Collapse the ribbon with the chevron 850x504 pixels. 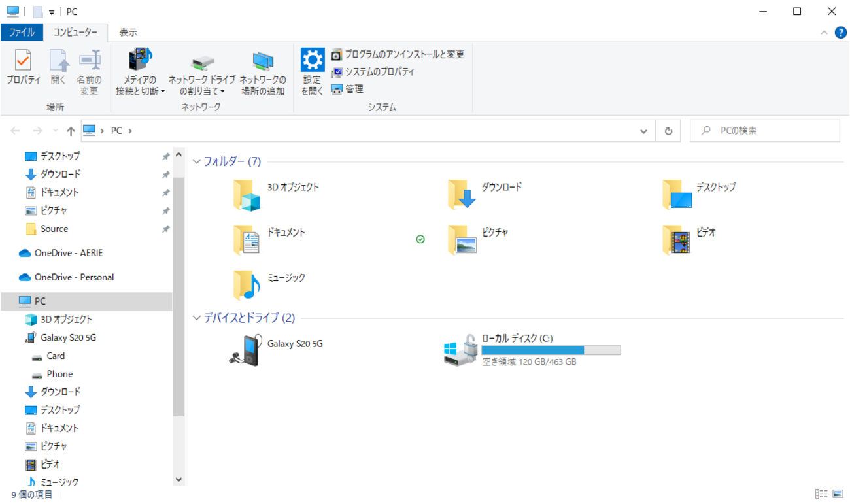click(824, 33)
